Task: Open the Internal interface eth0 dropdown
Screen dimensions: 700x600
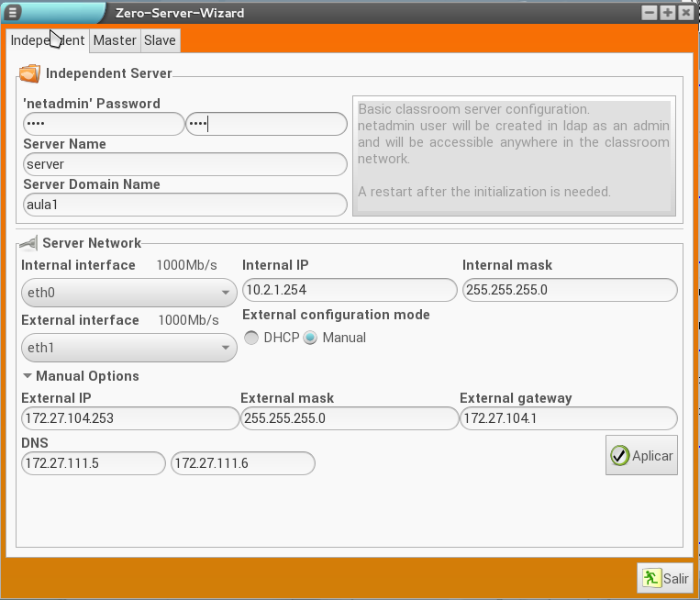Action: pos(128,294)
